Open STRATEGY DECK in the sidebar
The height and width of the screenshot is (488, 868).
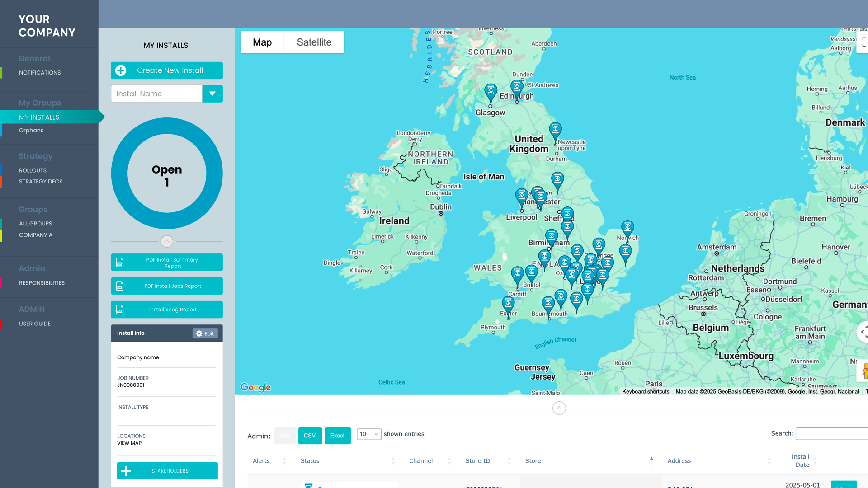click(41, 182)
